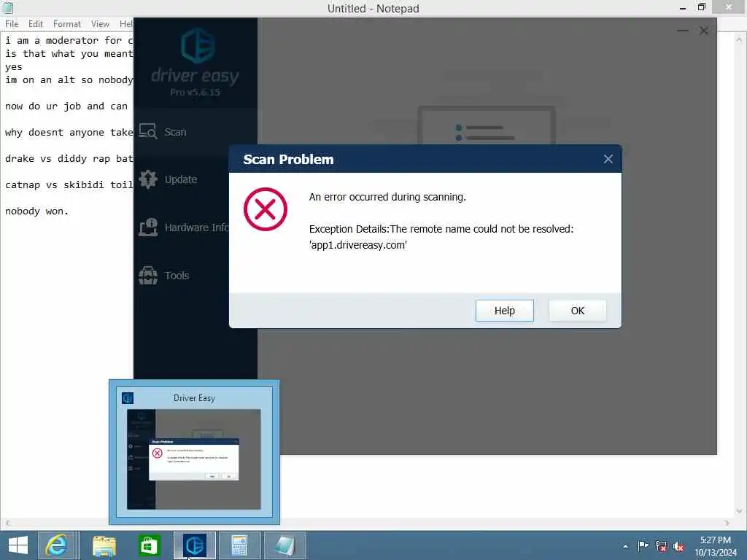The width and height of the screenshot is (747, 560).
Task: Click the network status tray icon
Action: point(661,546)
